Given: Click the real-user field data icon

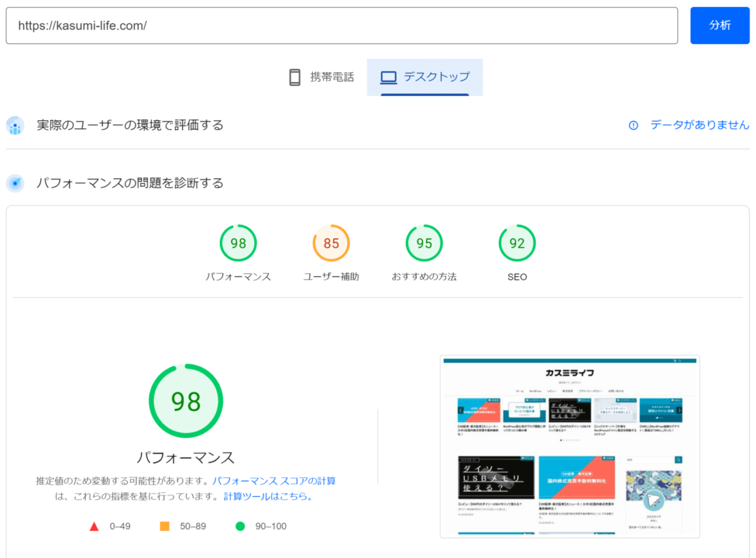Looking at the screenshot, I should pyautogui.click(x=15, y=125).
